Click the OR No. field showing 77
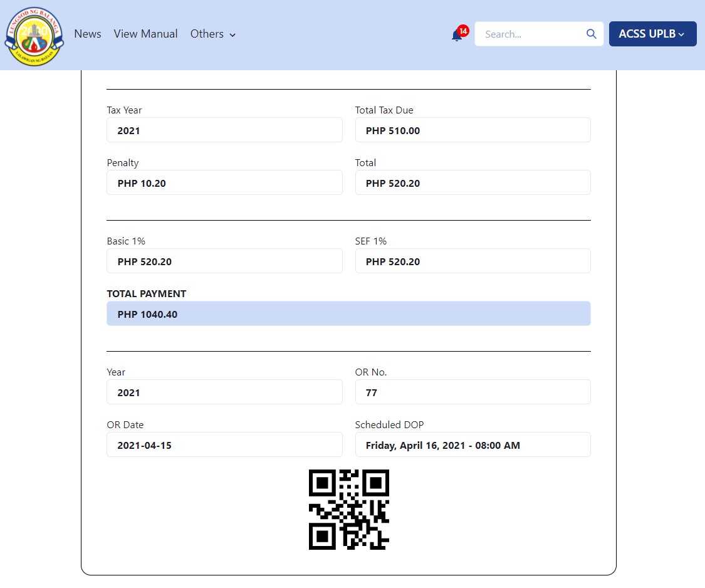Viewport: 705px width, 588px height. coord(473,392)
